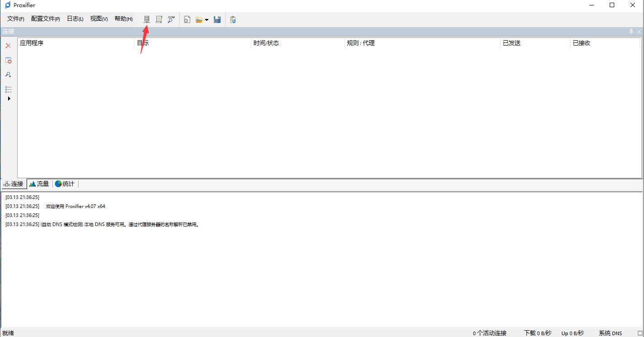Open the Name Resolution settings icon
Screen dimensions: 644x337
click(x=171, y=19)
